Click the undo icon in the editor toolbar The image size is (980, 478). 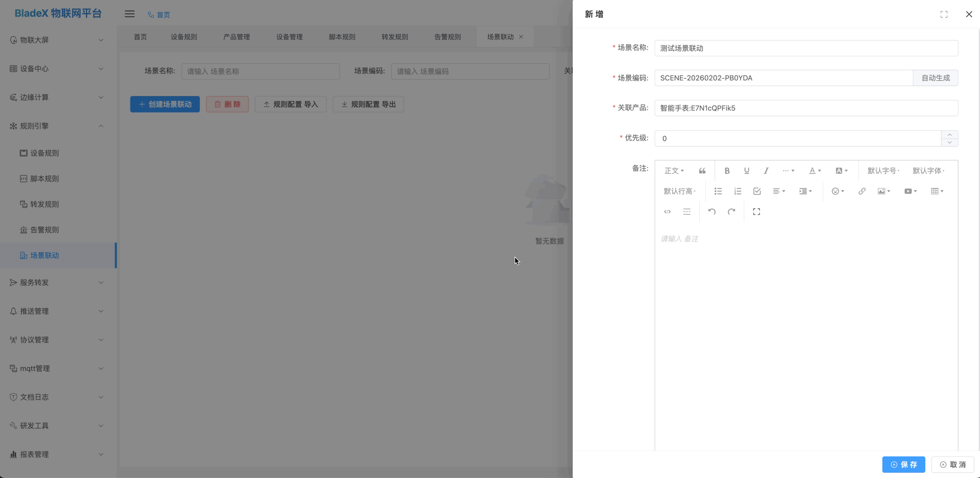[711, 211]
